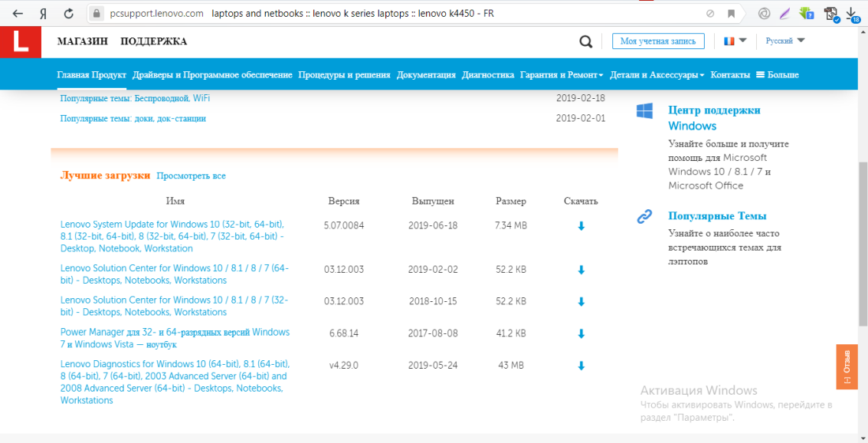
Task: Click the Windows logo icon in sidebar
Action: tap(644, 110)
